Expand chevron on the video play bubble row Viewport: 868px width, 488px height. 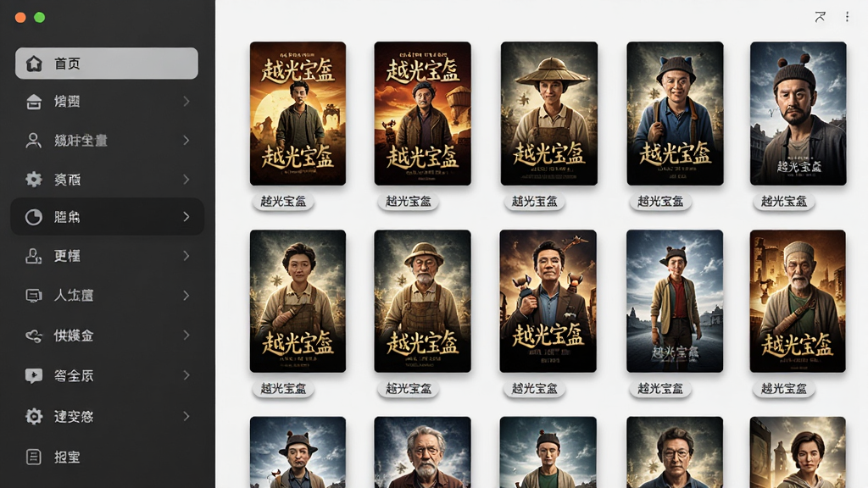(186, 375)
